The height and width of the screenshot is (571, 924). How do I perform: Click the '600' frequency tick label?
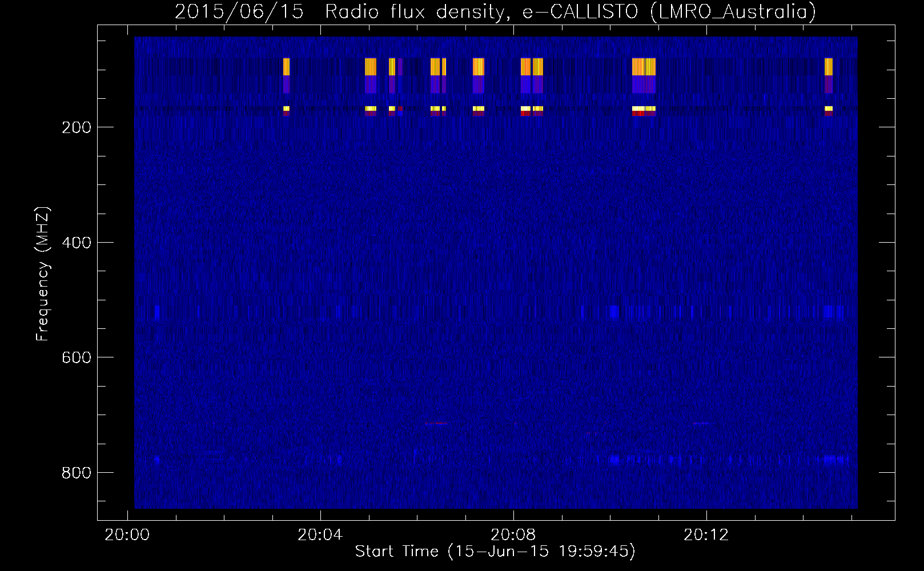(77, 357)
